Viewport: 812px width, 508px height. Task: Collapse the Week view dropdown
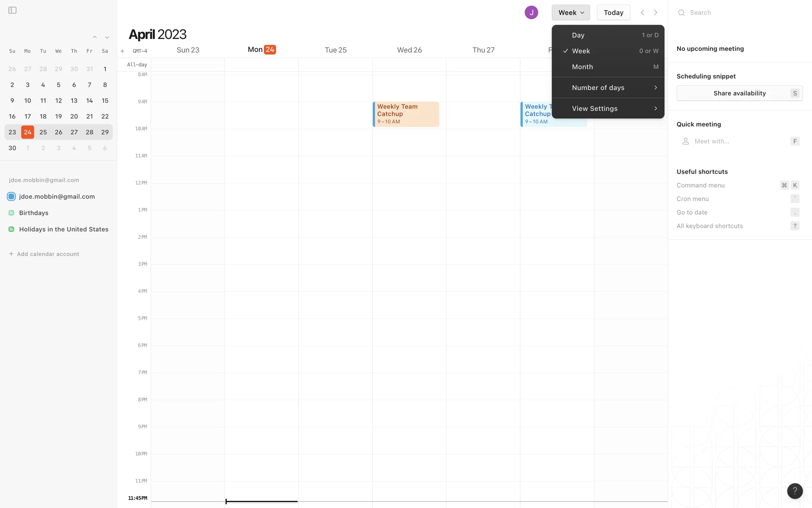[571, 12]
